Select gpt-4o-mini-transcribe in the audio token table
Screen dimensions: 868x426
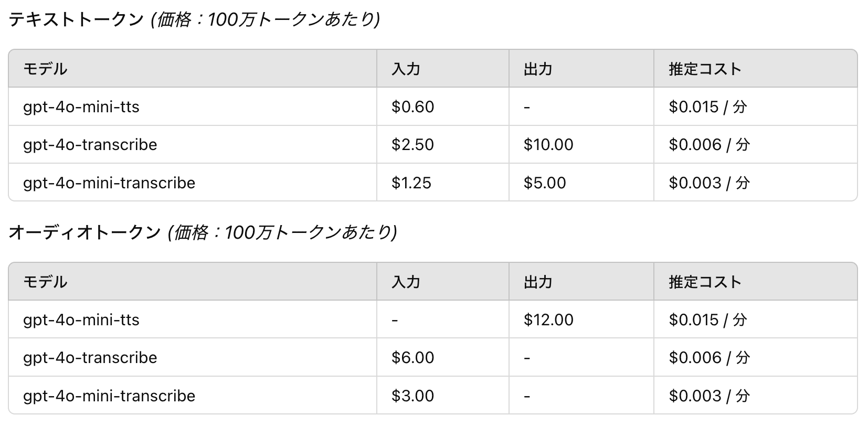[109, 396]
